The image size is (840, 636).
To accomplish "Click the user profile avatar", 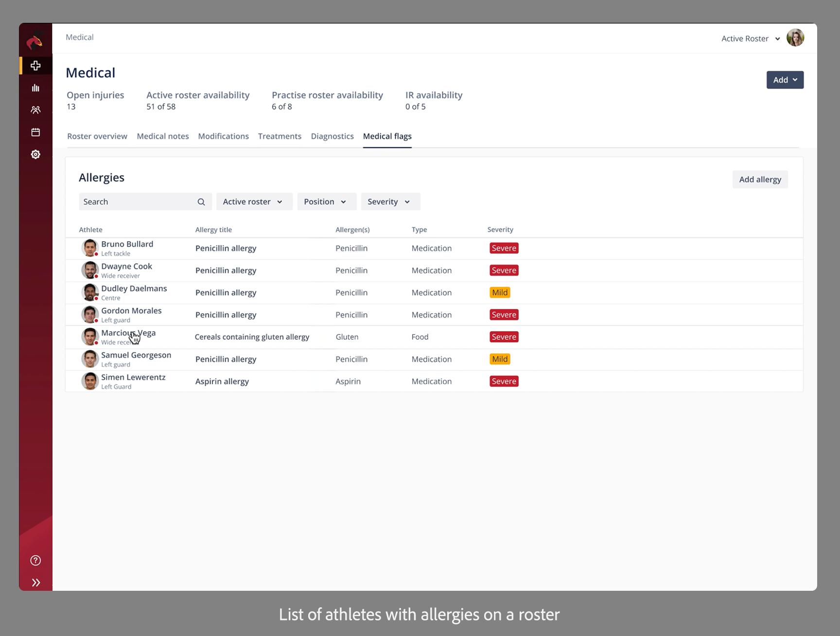I will click(795, 38).
